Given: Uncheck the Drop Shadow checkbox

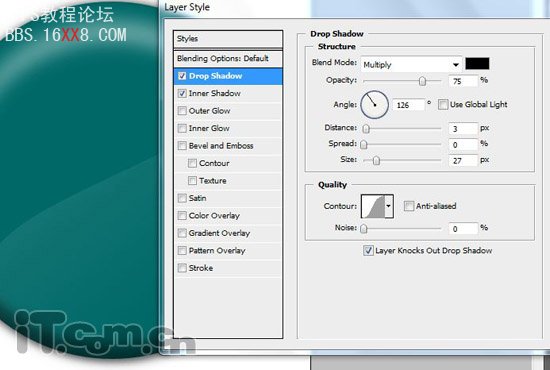Looking at the screenshot, I should 182,76.
